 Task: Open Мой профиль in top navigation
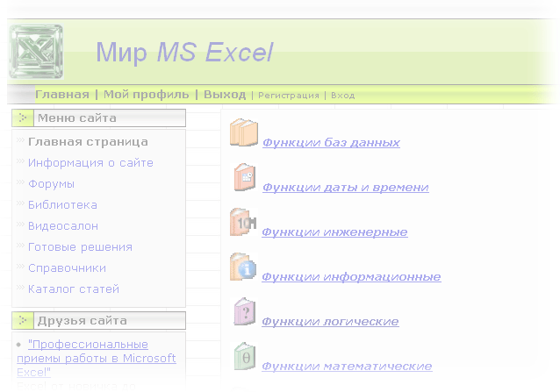coord(146,95)
